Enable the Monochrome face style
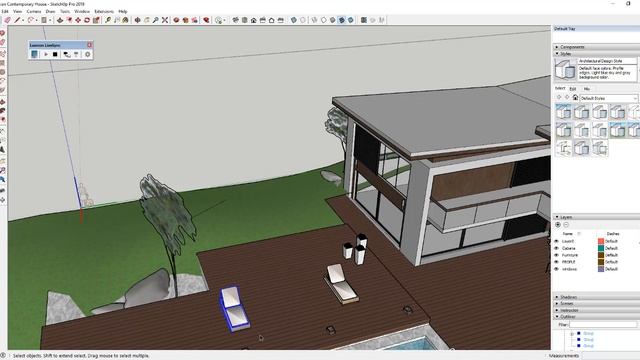The width and height of the screenshot is (640, 360). pos(351,20)
